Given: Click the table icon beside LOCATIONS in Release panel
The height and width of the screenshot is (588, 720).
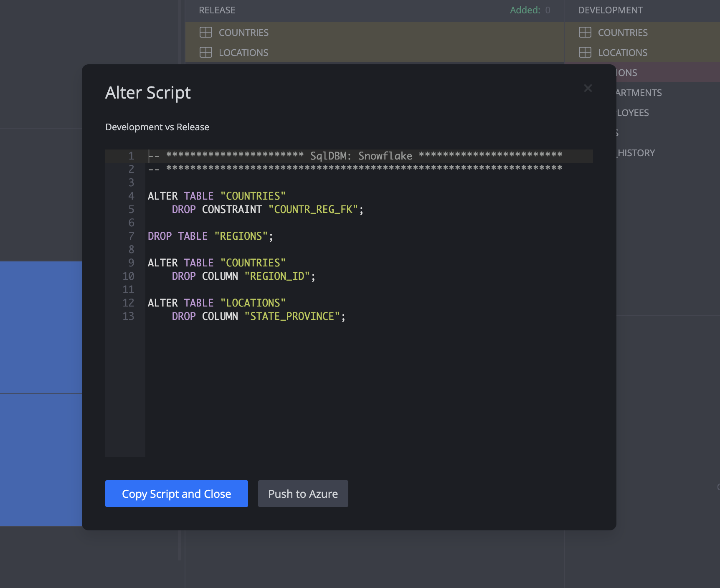Looking at the screenshot, I should 206,53.
